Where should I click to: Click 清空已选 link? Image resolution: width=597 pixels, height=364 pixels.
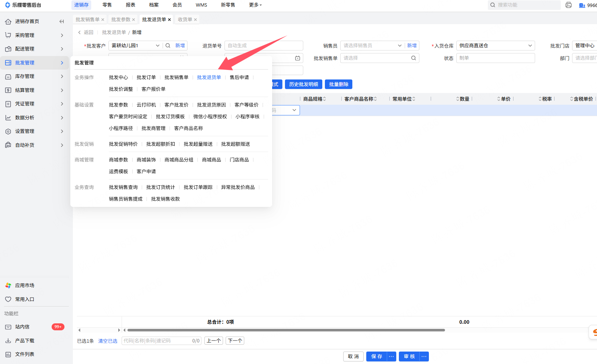[x=108, y=341]
